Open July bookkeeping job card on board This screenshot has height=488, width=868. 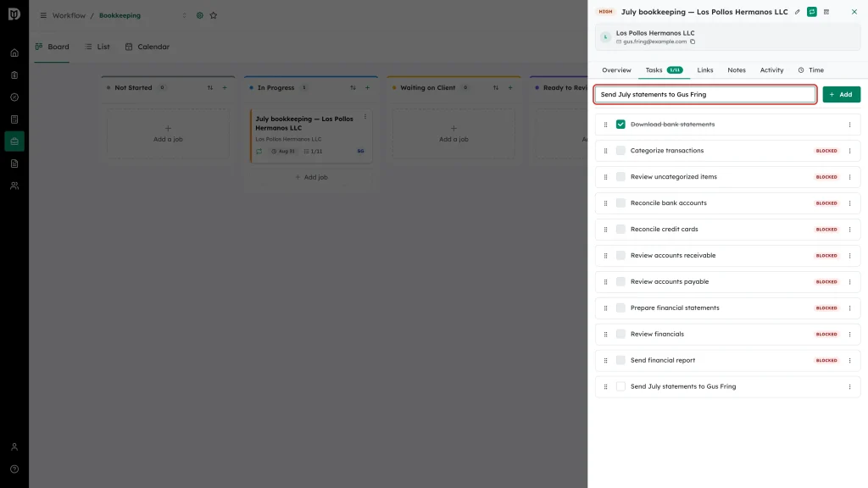(311, 136)
